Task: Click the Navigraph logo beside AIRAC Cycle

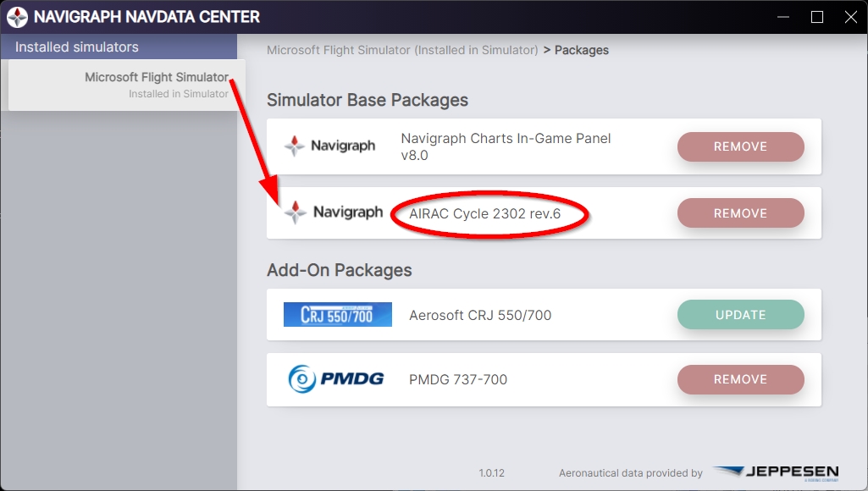Action: (x=333, y=212)
